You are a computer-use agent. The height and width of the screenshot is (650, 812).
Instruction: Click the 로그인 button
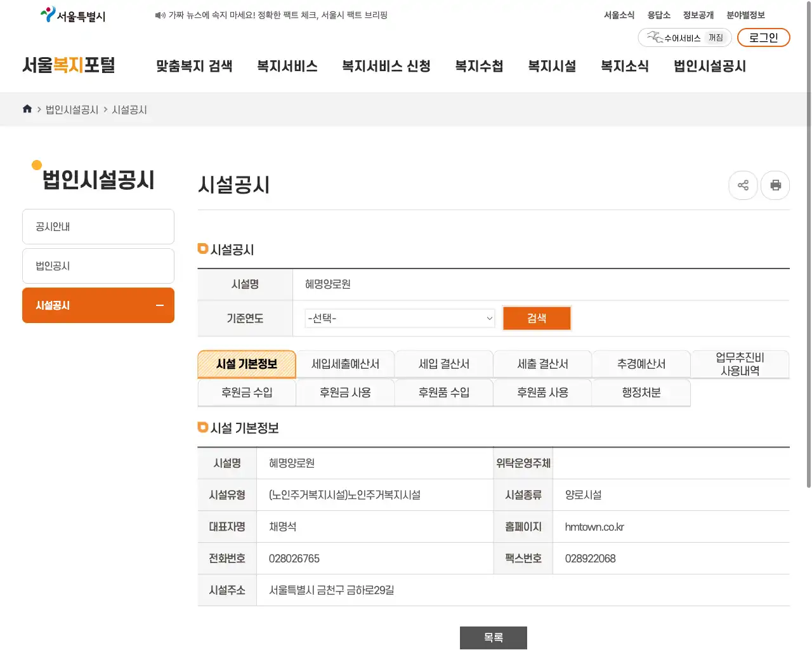[x=764, y=37]
